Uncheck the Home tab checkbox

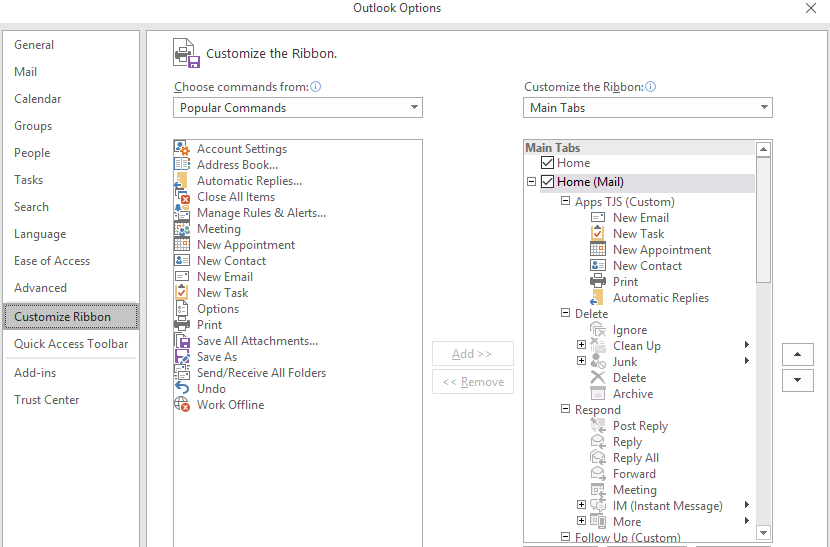(547, 163)
